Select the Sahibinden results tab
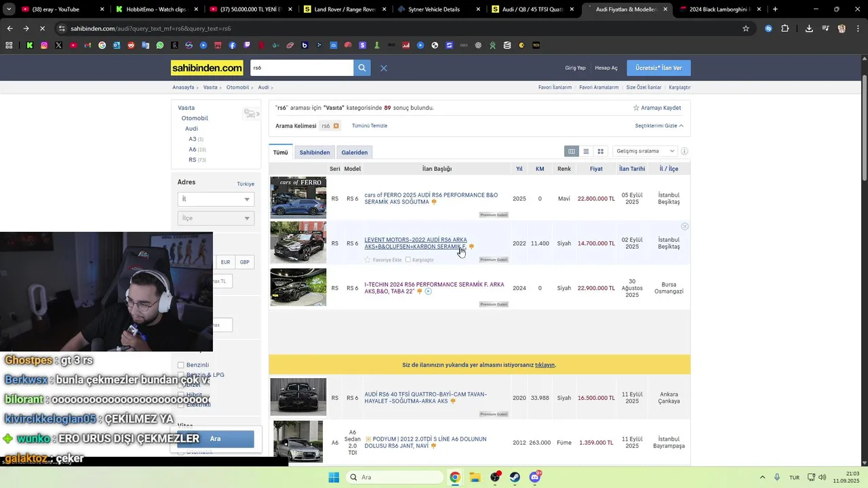 315,152
